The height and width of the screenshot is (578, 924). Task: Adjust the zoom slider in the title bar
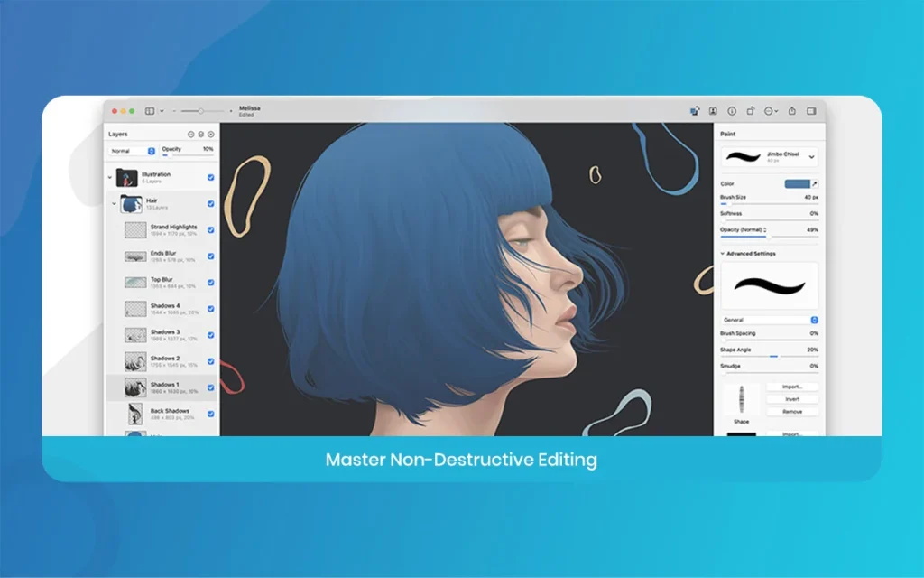click(x=201, y=111)
